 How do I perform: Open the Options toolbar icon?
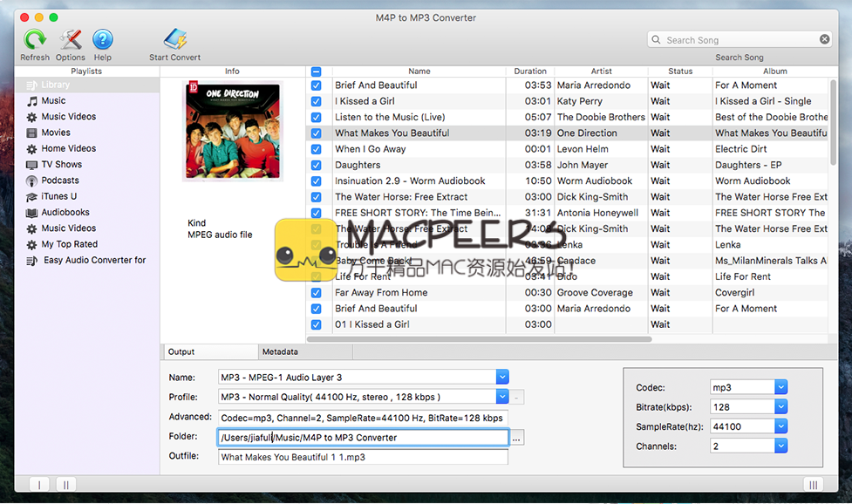click(71, 40)
